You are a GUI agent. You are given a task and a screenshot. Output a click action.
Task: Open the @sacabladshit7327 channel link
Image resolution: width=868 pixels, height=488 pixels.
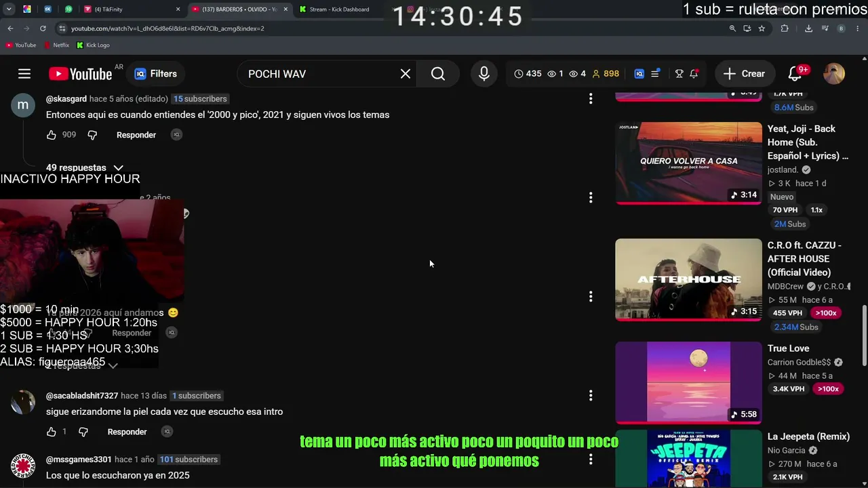(82, 396)
